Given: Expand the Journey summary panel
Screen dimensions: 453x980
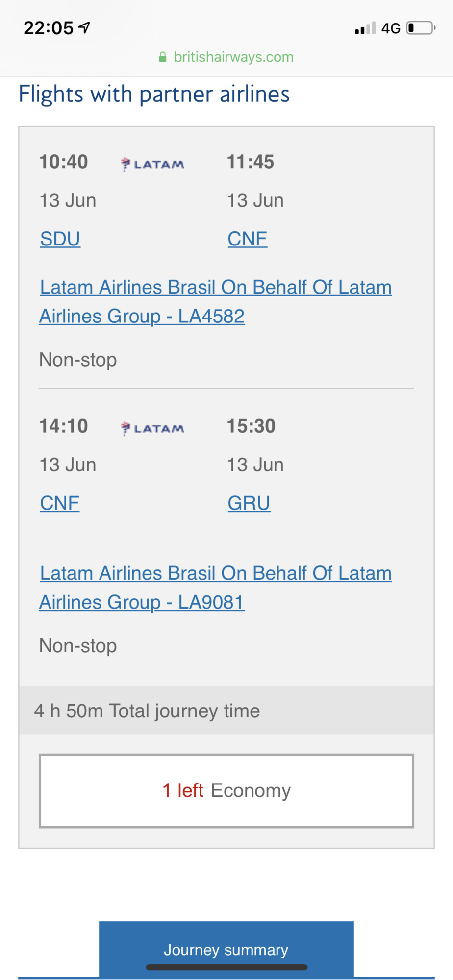Looking at the screenshot, I should (x=226, y=949).
